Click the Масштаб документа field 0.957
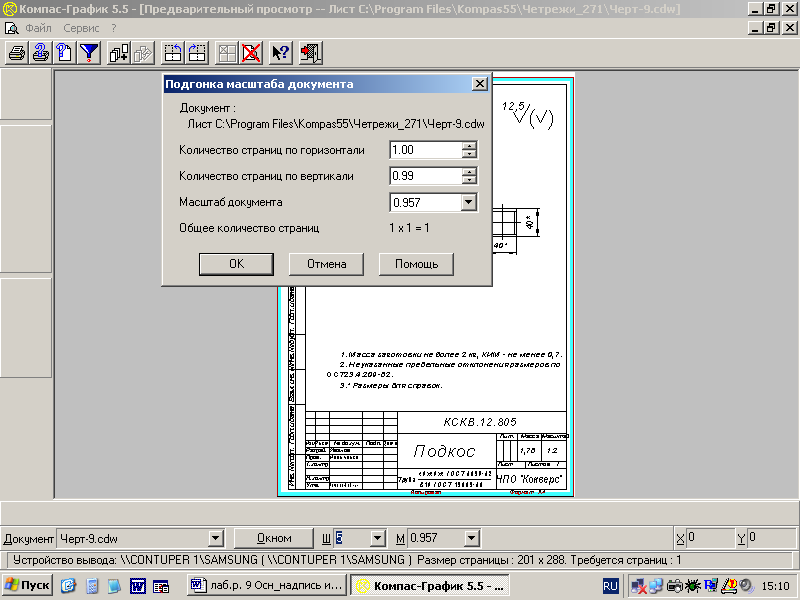Image resolution: width=800 pixels, height=600 pixels. click(426, 203)
